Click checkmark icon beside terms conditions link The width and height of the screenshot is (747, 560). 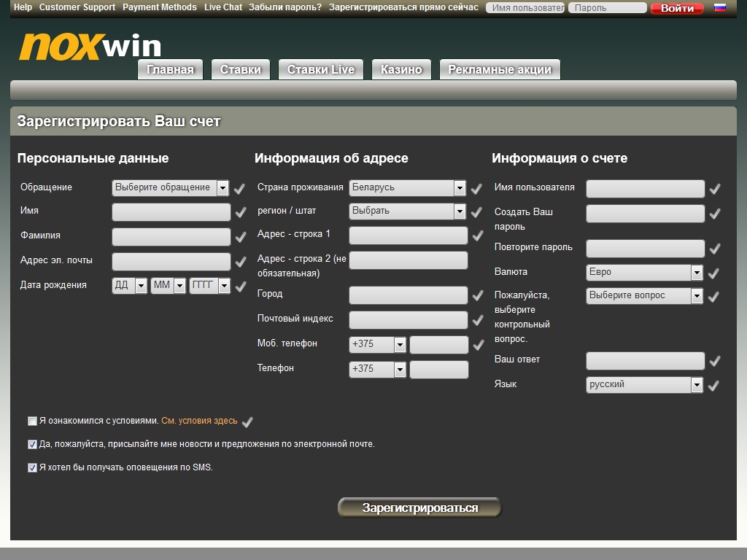point(247,422)
